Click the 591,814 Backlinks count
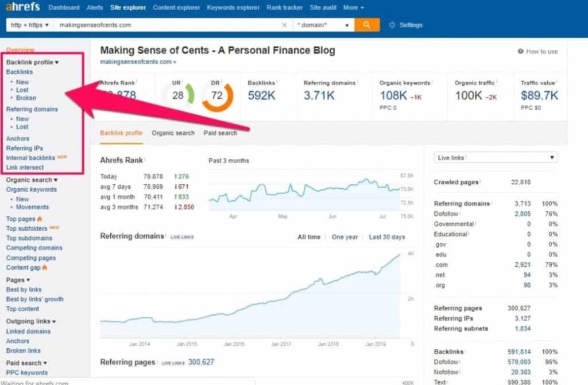 pyautogui.click(x=519, y=352)
